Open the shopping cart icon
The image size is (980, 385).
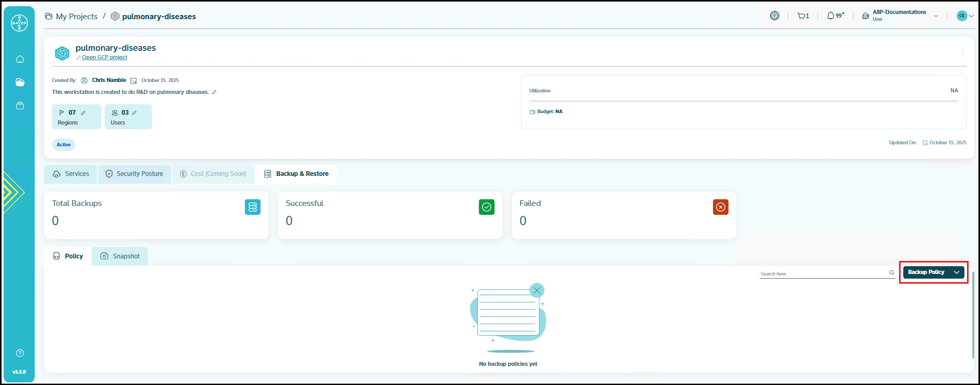click(802, 16)
